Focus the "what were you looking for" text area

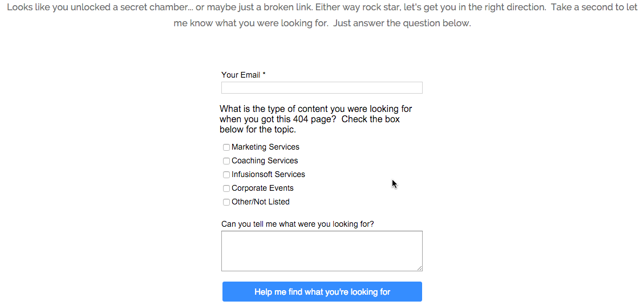point(322,251)
